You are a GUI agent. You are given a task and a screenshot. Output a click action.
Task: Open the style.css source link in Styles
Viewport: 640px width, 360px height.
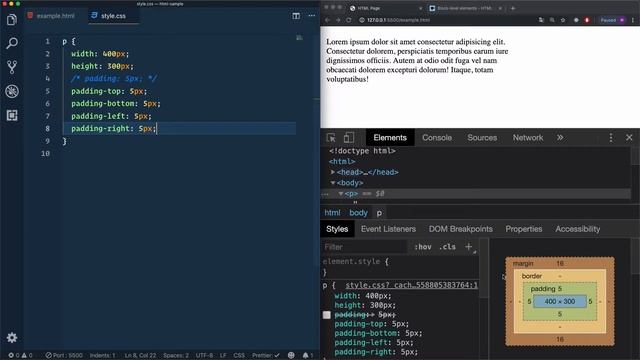(411, 285)
